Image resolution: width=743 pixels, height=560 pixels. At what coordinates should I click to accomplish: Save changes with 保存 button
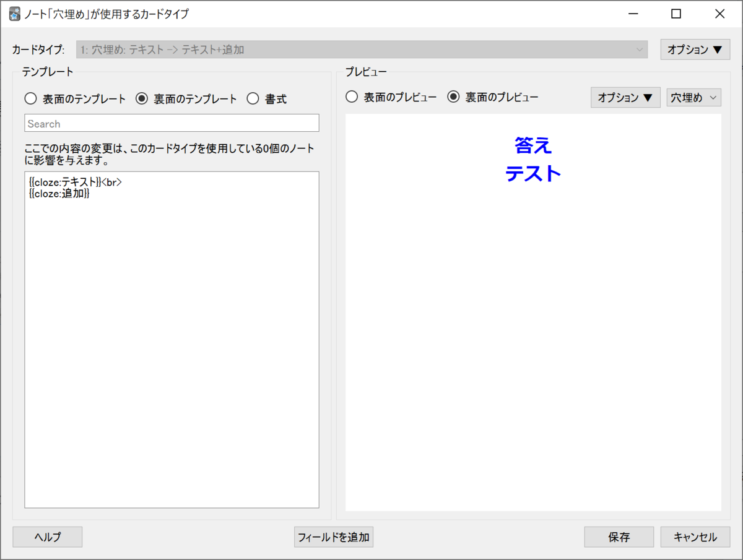(x=619, y=537)
